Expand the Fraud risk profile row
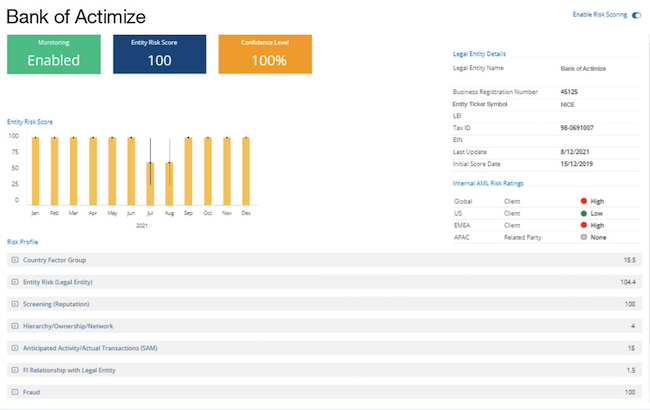 (15, 391)
